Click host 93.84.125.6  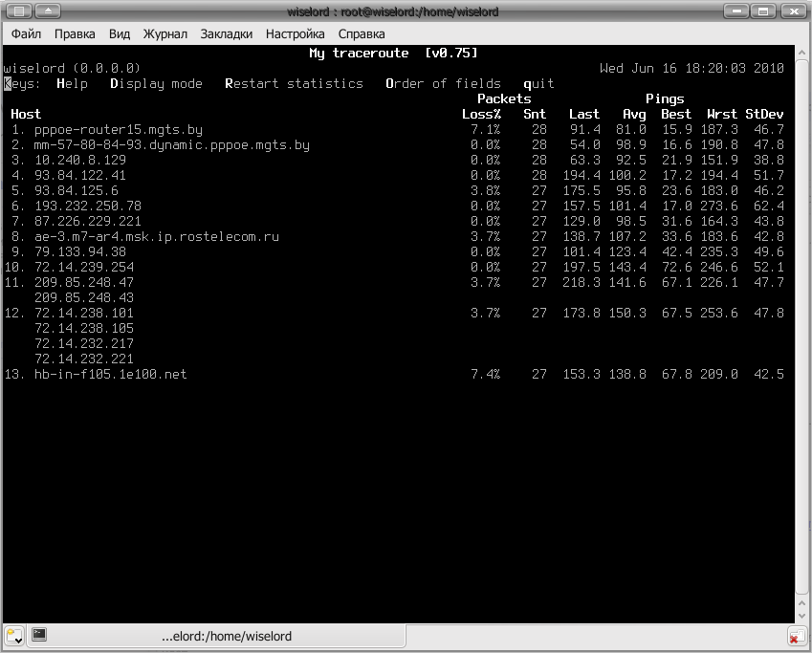click(x=77, y=190)
